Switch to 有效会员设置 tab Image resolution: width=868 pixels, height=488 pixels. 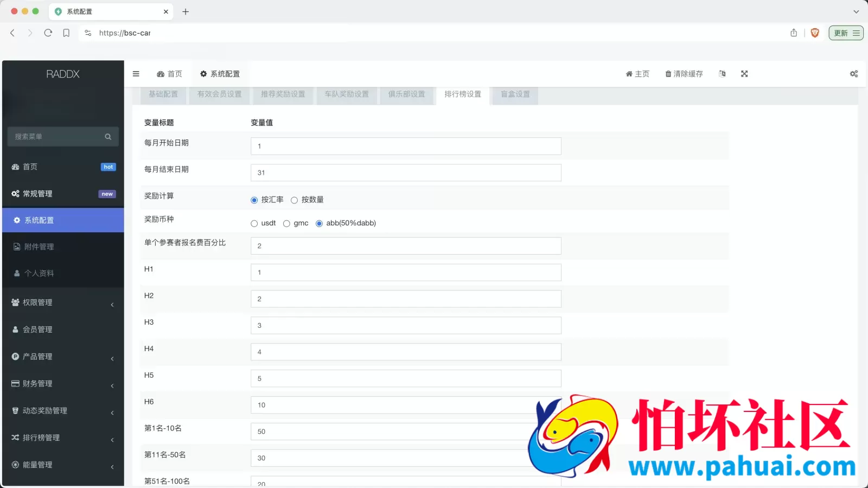click(220, 94)
